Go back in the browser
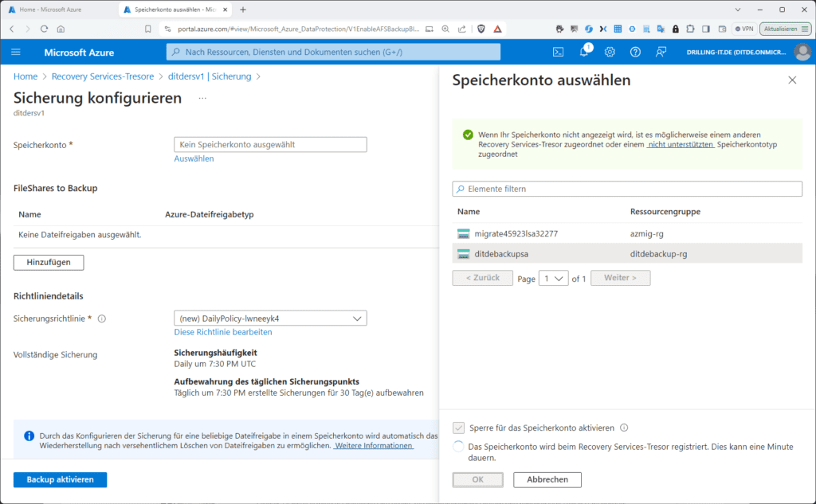This screenshot has width=816, height=504. 12,29
